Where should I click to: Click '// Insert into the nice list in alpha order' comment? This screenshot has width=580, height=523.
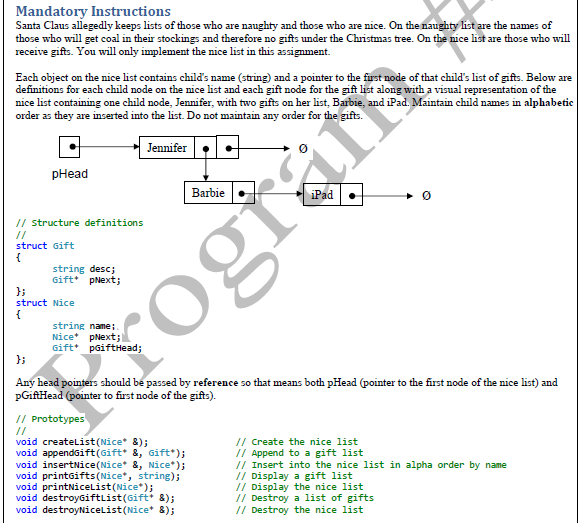click(x=371, y=465)
